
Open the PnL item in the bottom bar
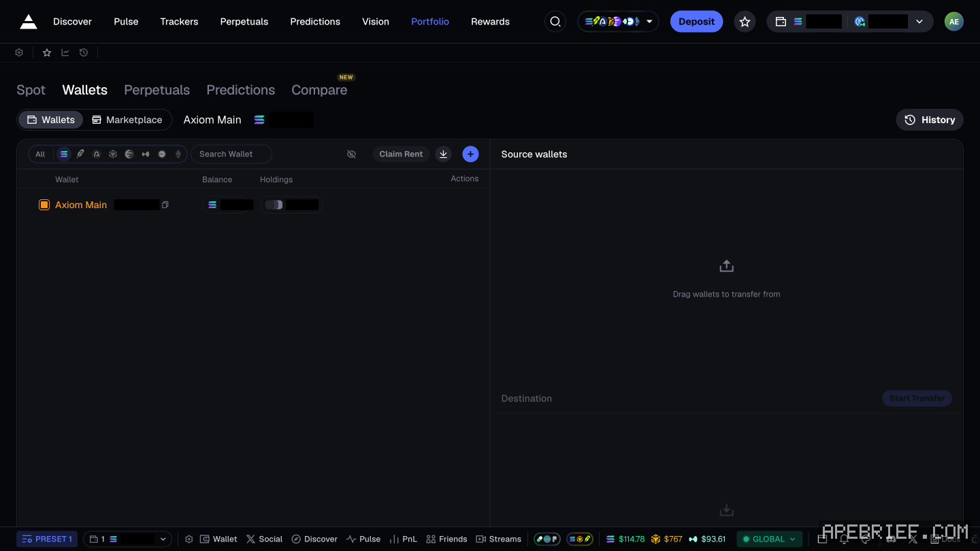pos(403,539)
